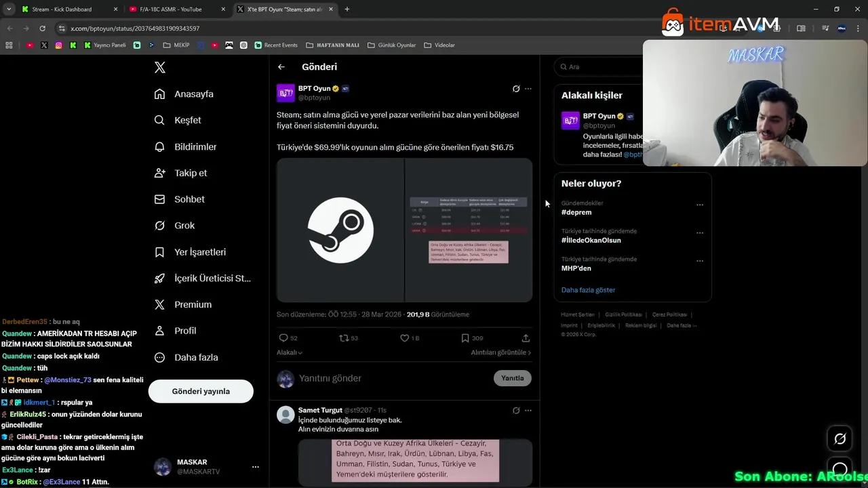Open BPT Oyun in Alakalı kişiler

pos(599,116)
